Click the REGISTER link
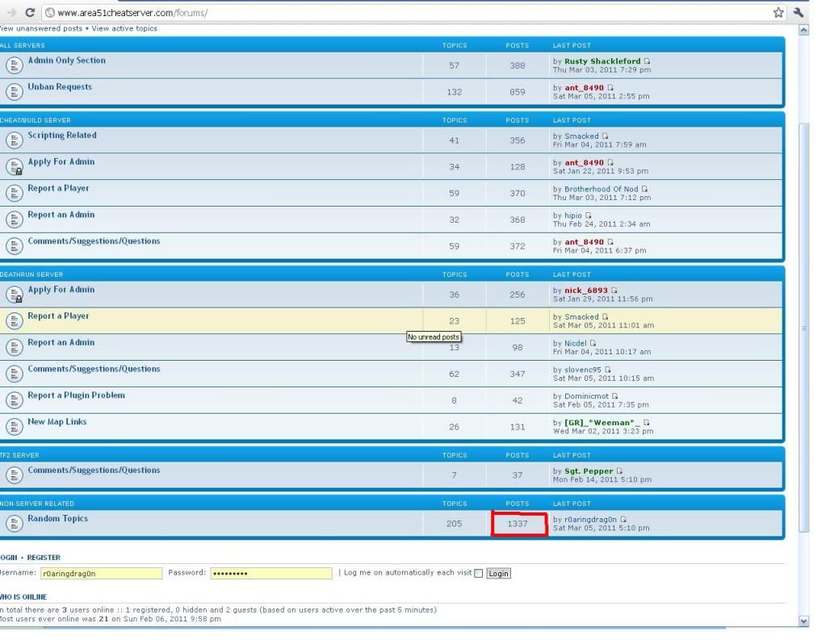The height and width of the screenshot is (644, 826). point(44,557)
